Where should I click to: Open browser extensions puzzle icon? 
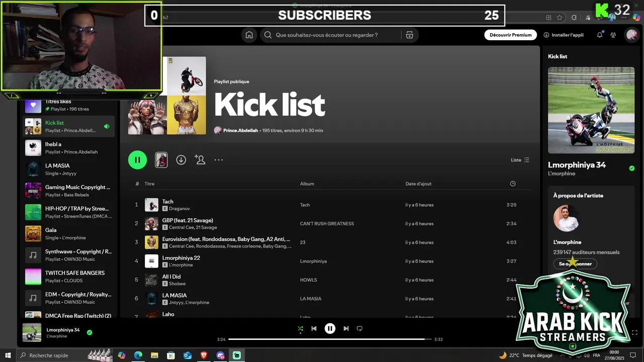point(574,18)
